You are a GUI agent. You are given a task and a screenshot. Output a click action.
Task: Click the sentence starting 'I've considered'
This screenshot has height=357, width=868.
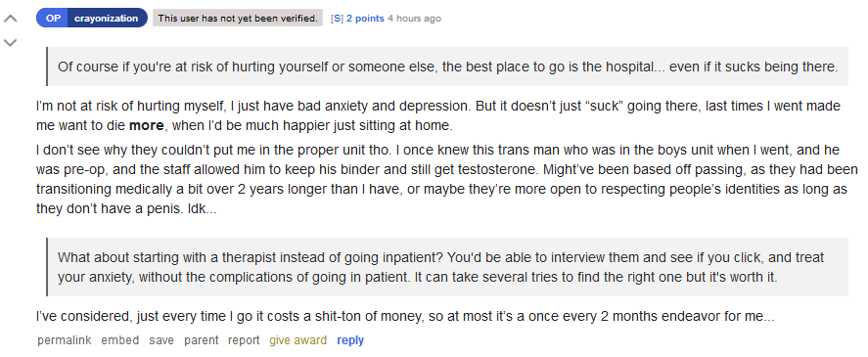click(x=405, y=317)
